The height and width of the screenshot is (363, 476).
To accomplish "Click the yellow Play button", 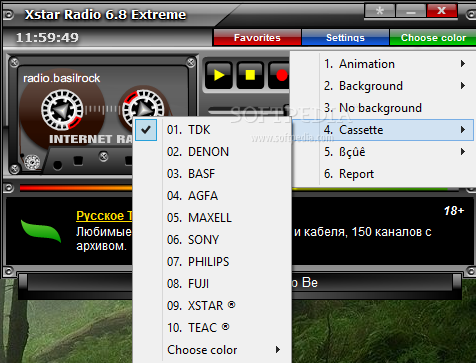I will 218,75.
